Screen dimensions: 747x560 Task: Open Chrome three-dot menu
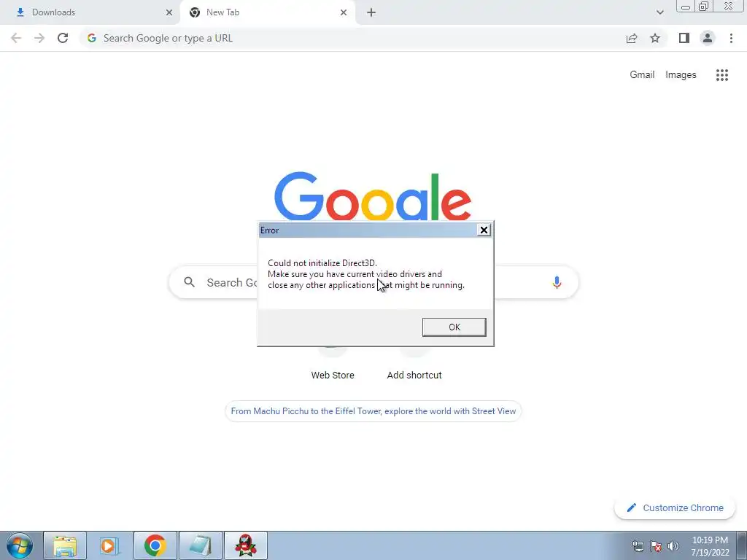point(731,38)
